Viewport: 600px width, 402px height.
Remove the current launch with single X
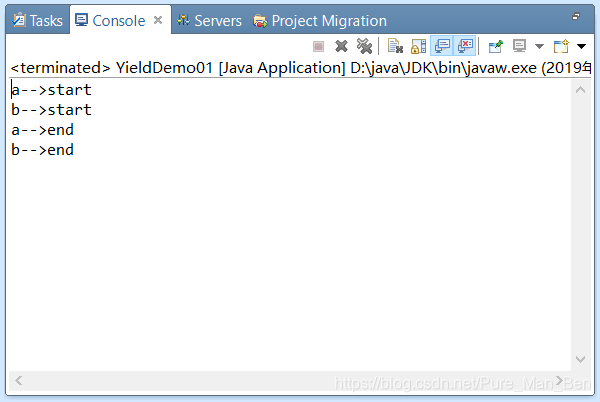tap(341, 46)
